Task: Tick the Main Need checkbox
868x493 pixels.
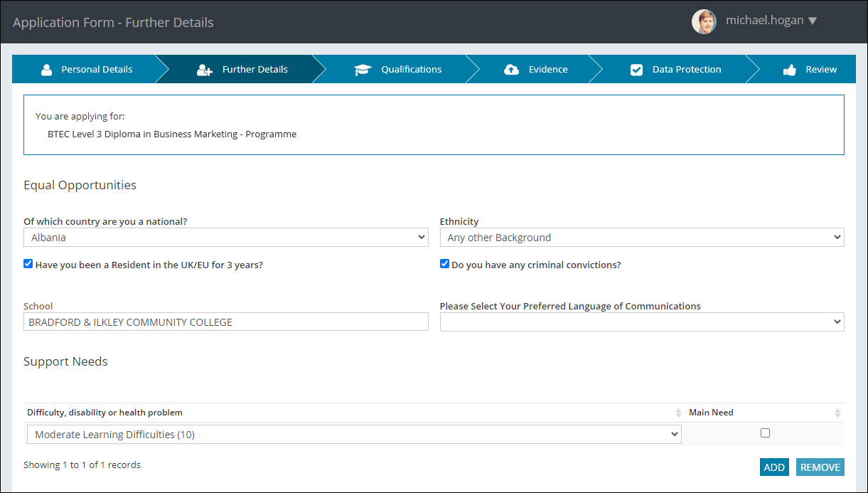Action: [x=765, y=433]
